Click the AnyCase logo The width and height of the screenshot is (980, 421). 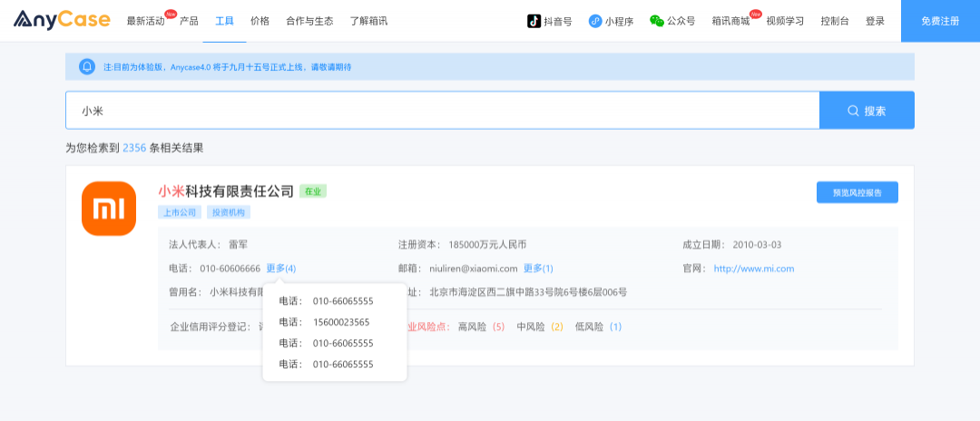coord(62,20)
